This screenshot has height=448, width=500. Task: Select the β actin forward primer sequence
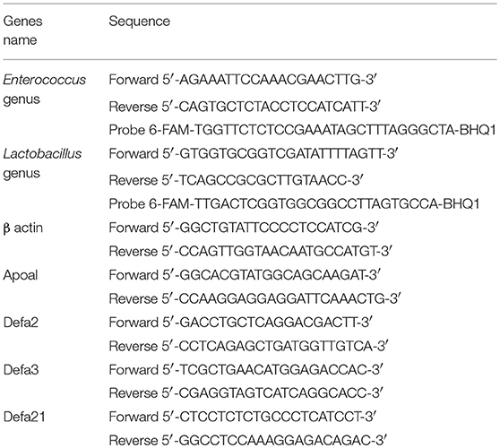coord(244,228)
